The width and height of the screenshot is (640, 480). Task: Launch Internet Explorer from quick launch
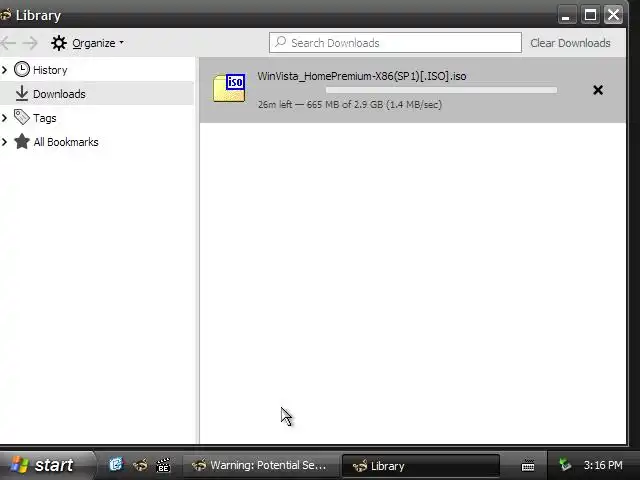click(116, 465)
